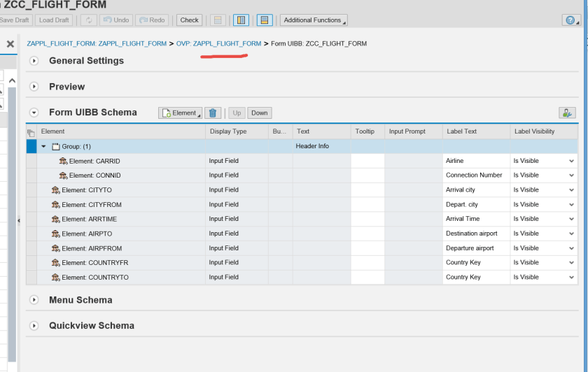This screenshot has height=372, width=588.
Task: Click Tooltip field for Element: ARRTIME
Action: pyautogui.click(x=367, y=219)
